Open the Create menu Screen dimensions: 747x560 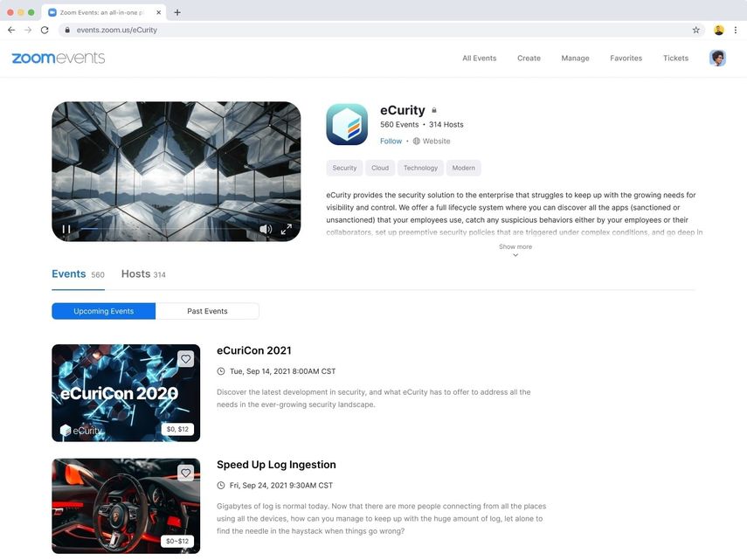click(x=528, y=58)
